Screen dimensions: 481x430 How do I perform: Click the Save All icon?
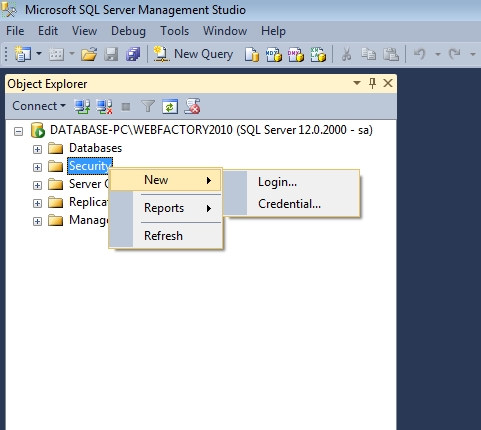(x=133, y=54)
